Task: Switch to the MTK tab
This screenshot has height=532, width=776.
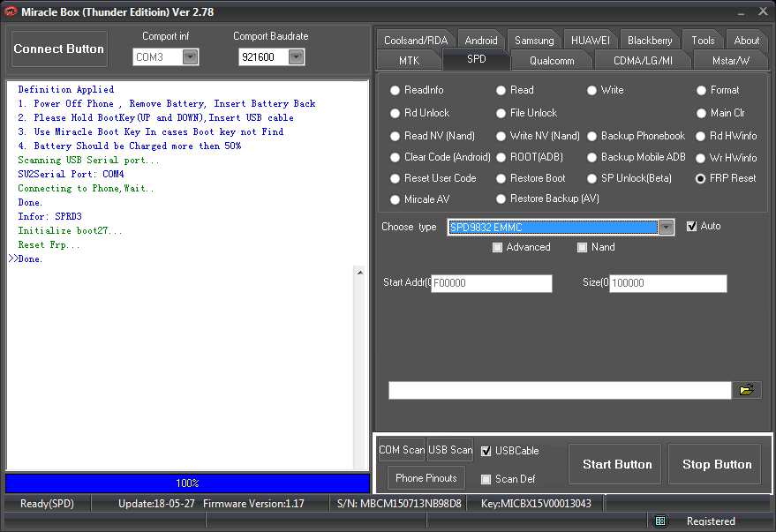Action: click(409, 60)
